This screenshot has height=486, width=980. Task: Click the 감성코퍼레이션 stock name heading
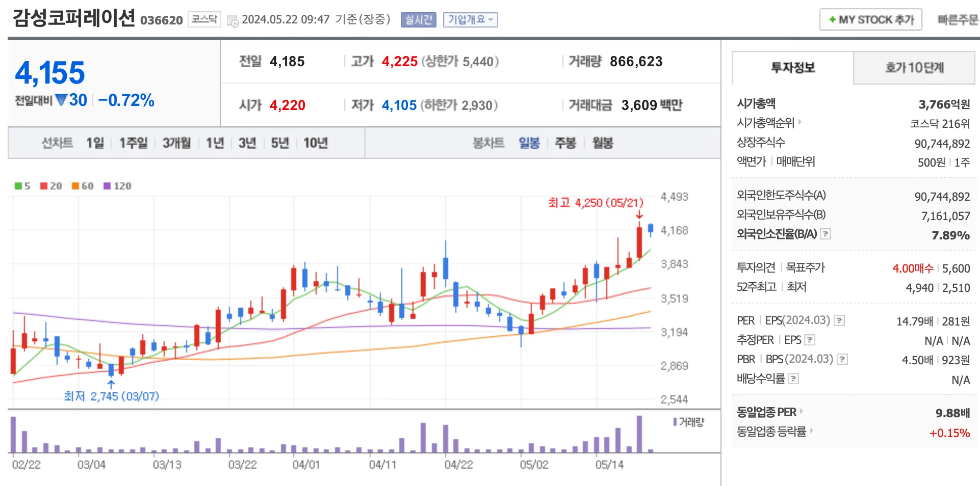pos(73,18)
